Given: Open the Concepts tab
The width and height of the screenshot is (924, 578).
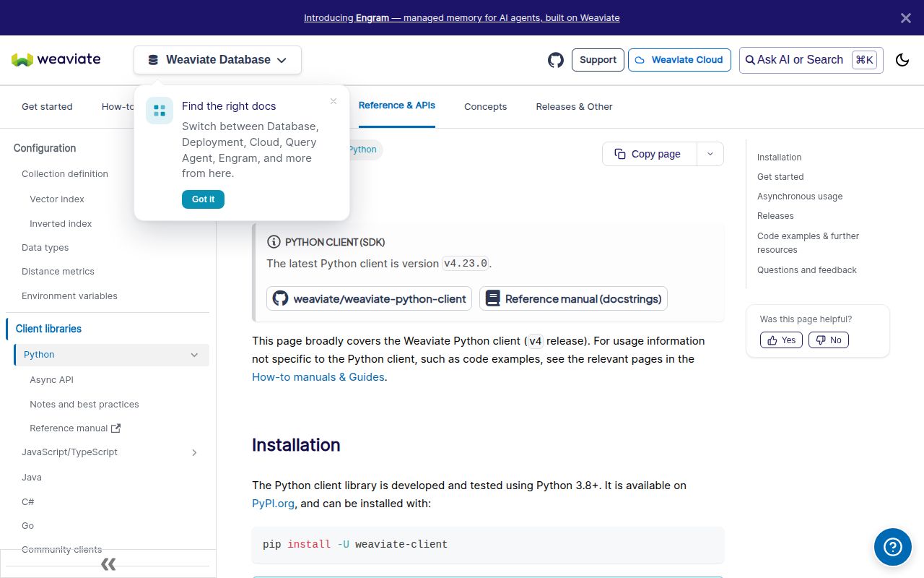Looking at the screenshot, I should [x=485, y=106].
